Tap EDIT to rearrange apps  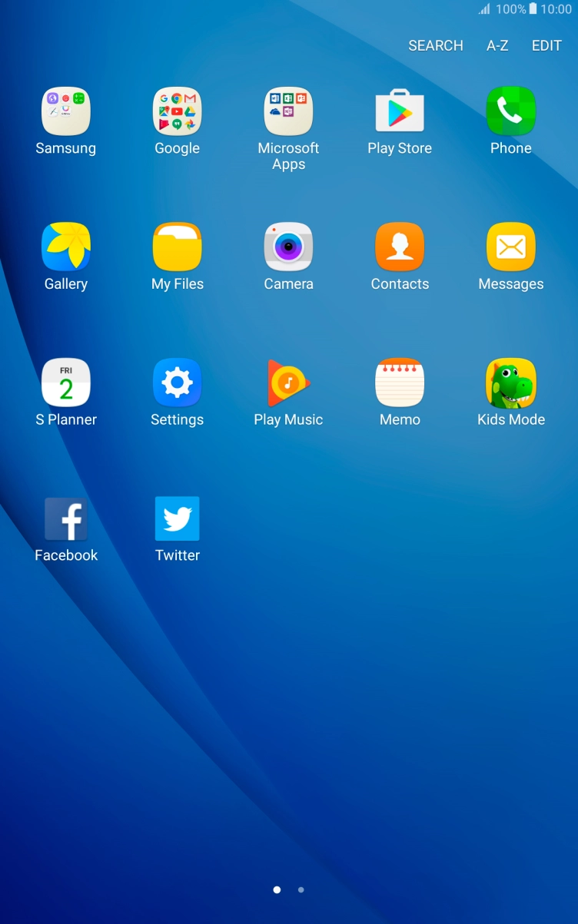pos(546,46)
